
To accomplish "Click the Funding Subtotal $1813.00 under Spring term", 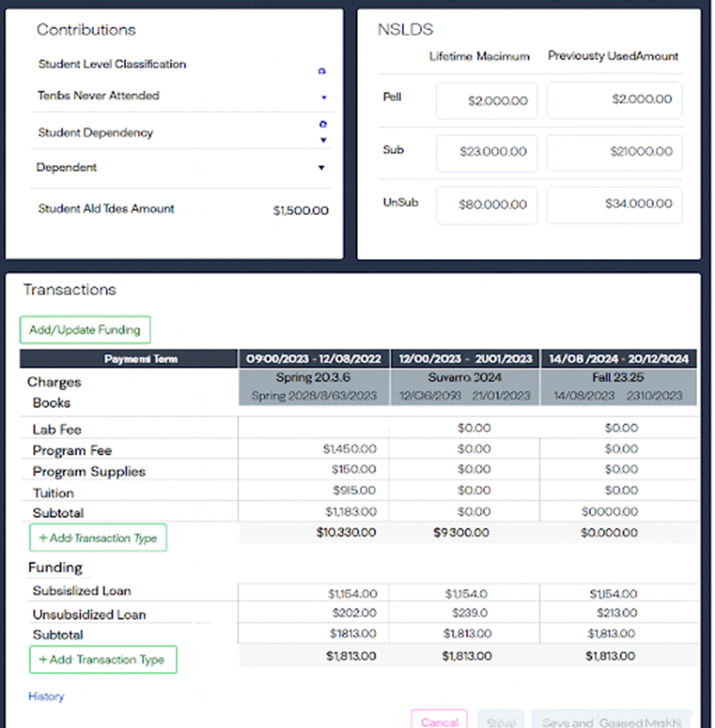I will click(x=353, y=634).
